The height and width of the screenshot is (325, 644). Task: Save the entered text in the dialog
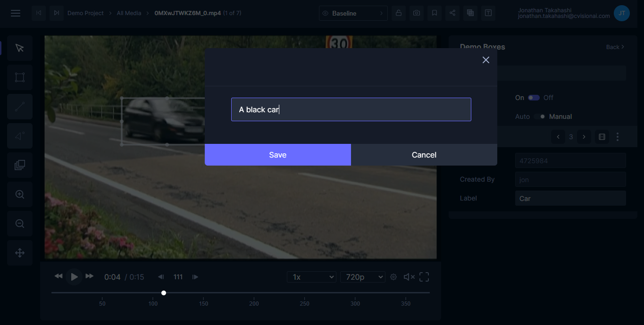278,155
